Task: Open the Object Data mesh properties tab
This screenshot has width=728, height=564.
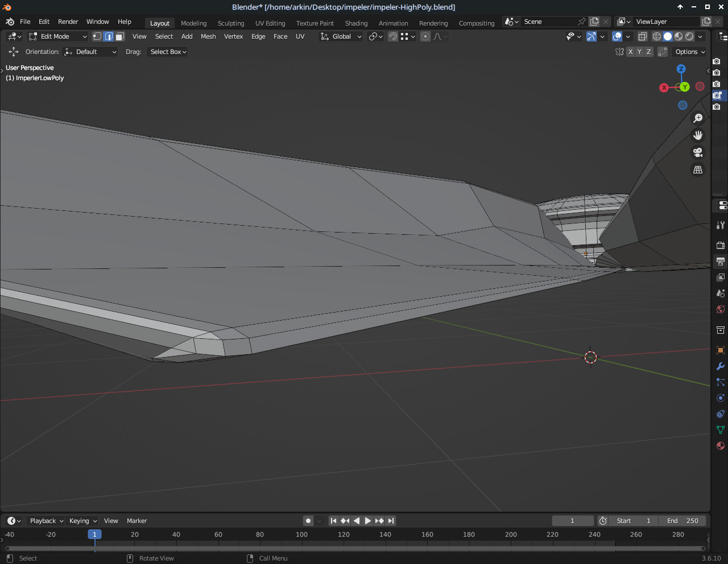Action: (721, 430)
